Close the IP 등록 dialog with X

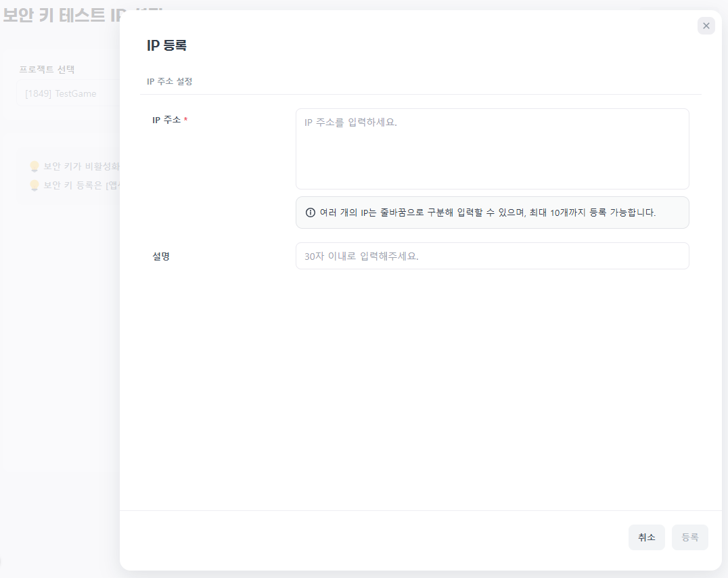pyautogui.click(x=706, y=26)
